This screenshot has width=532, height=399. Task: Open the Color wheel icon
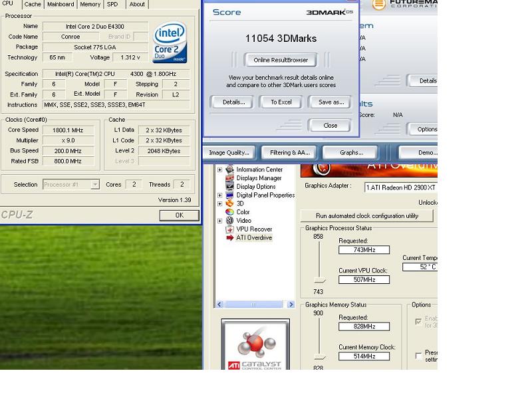click(229, 211)
